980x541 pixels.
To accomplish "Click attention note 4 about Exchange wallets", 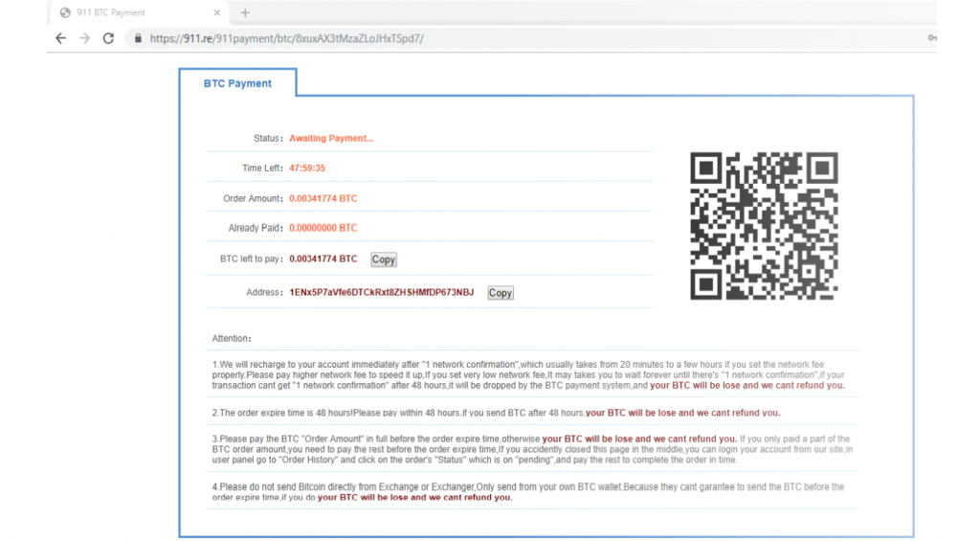I will pyautogui.click(x=528, y=492).
